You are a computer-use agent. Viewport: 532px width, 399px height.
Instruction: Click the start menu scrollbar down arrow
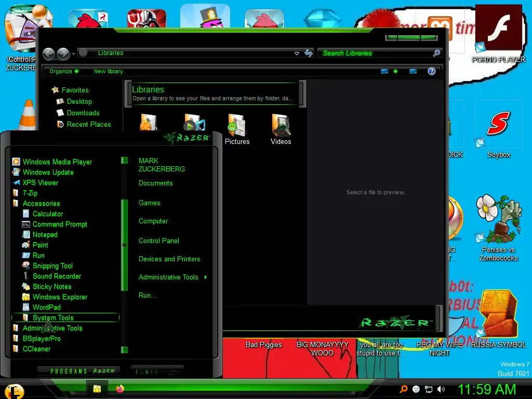pos(125,350)
